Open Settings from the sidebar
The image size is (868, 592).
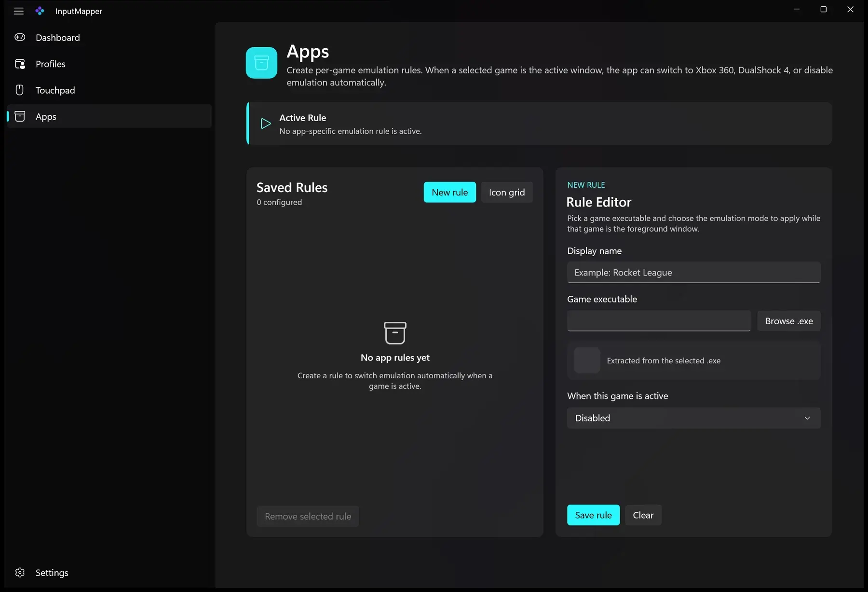(x=109, y=572)
